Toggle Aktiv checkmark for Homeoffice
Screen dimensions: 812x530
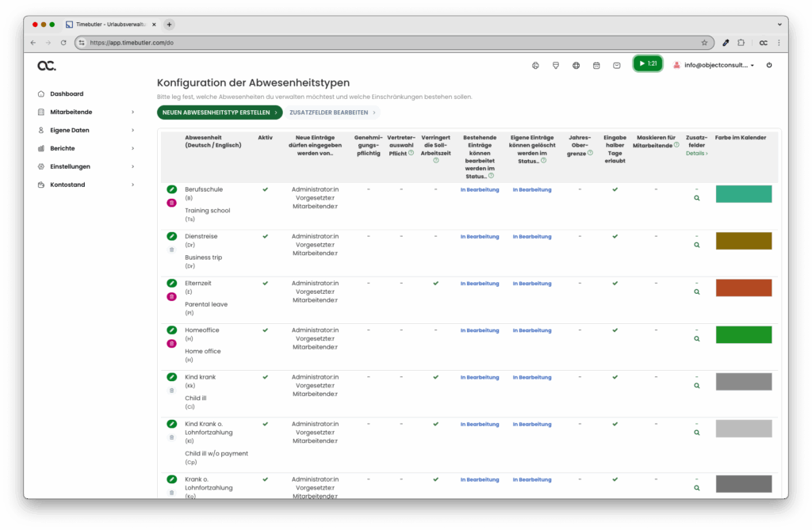click(265, 330)
